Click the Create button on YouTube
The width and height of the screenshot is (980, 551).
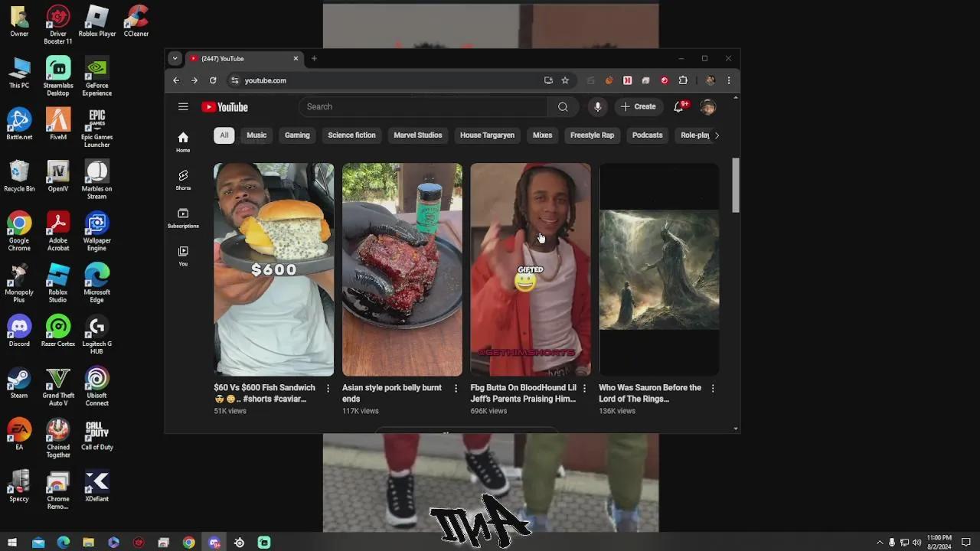coord(639,107)
